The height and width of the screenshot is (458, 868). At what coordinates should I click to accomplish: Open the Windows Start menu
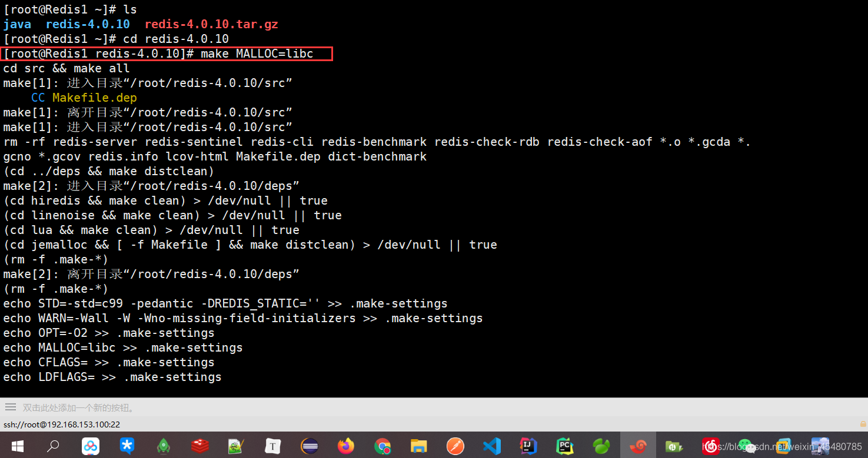[16, 446]
